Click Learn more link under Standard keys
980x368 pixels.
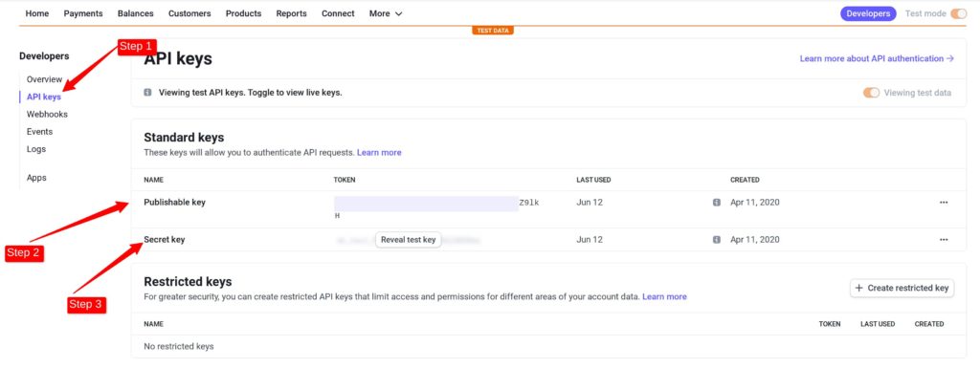(x=379, y=152)
